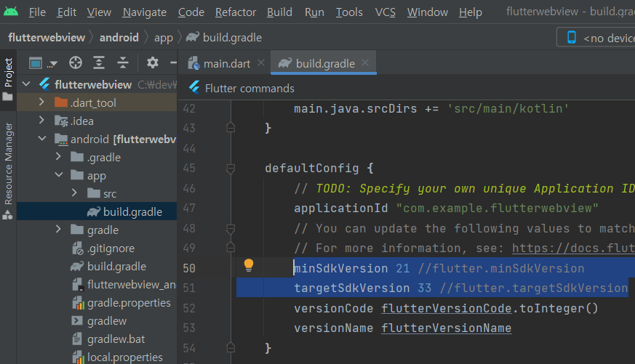Close the main.dart tab
The width and height of the screenshot is (635, 364).
pos(261,62)
